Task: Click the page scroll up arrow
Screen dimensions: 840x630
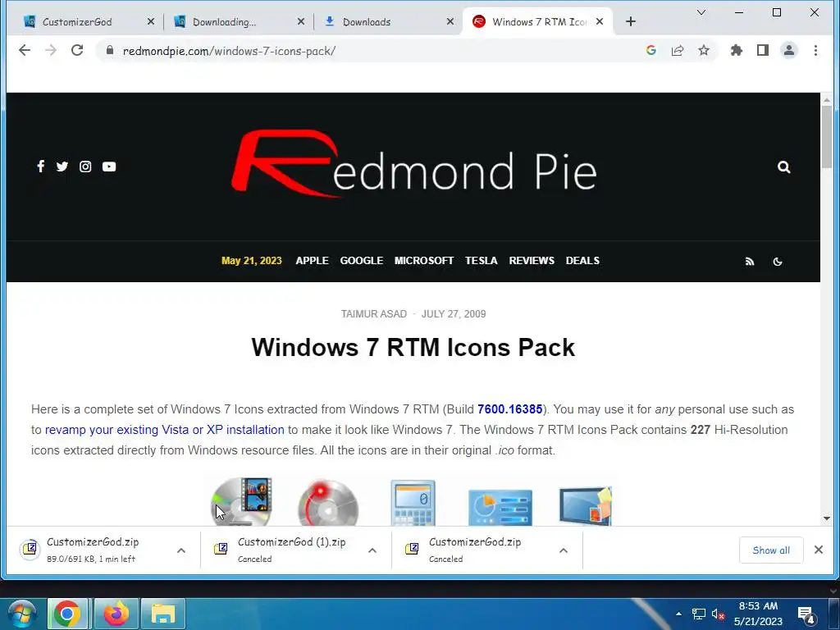Action: pos(827,99)
